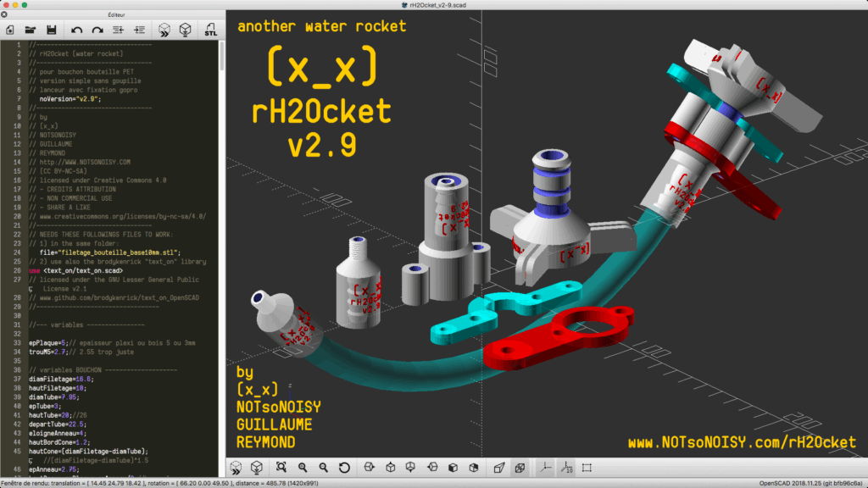The height and width of the screenshot is (488, 868).
Task: Open a file with the folder icon
Action: [x=31, y=30]
